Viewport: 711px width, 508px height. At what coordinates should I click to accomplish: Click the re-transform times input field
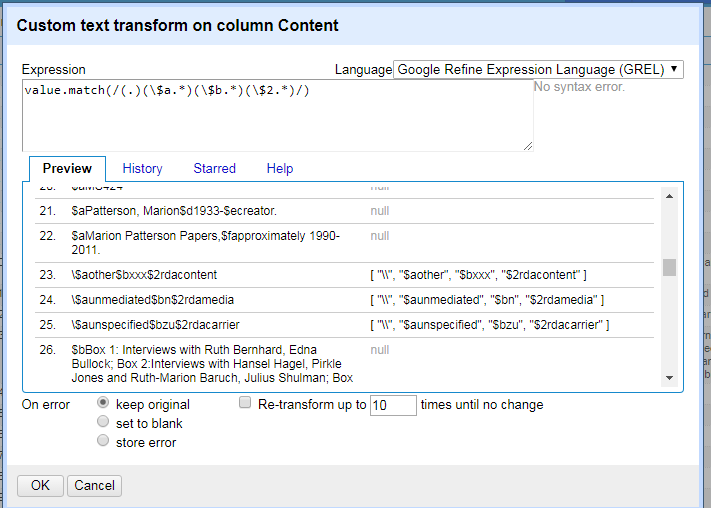(x=393, y=405)
